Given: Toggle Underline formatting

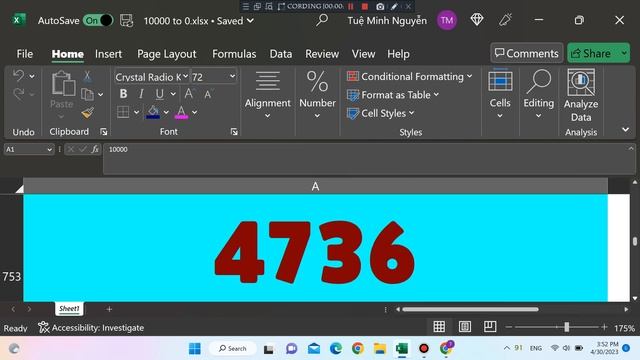Looking at the screenshot, I should pos(160,94).
